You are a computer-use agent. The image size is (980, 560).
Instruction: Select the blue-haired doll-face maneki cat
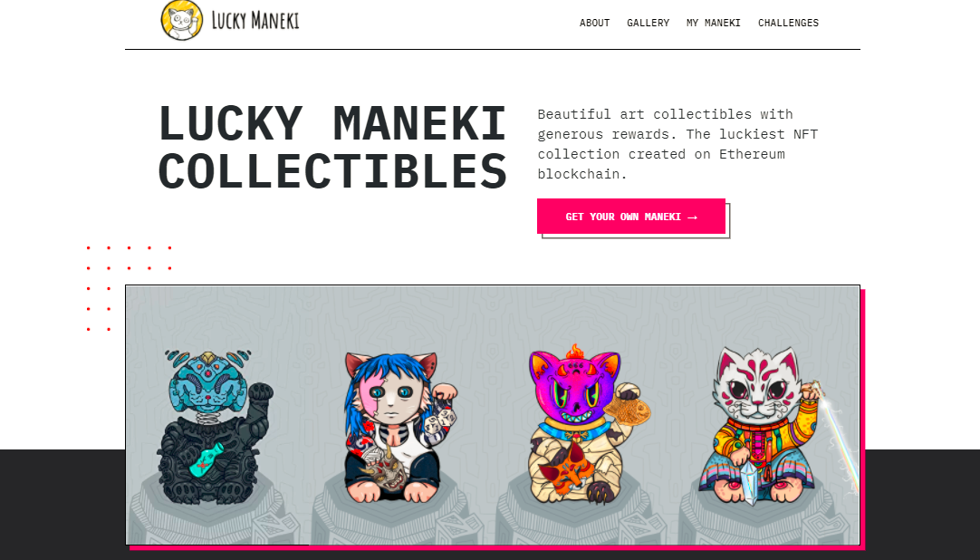tap(399, 427)
